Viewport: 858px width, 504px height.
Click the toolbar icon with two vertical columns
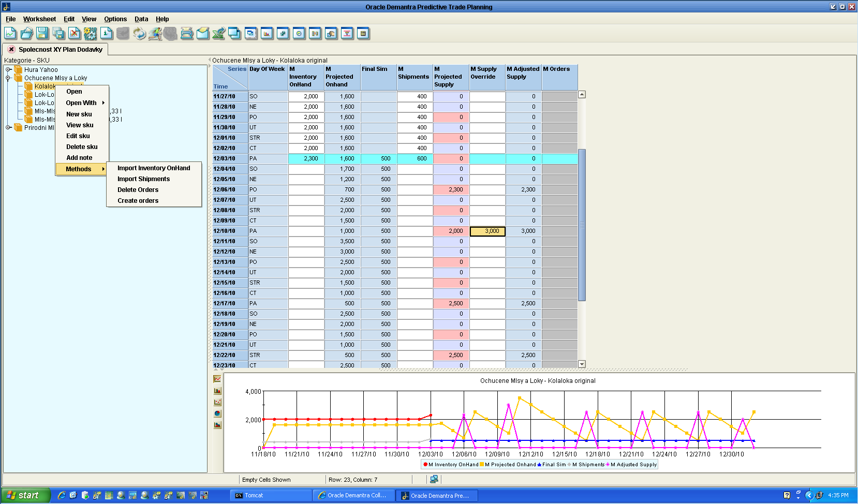point(315,34)
